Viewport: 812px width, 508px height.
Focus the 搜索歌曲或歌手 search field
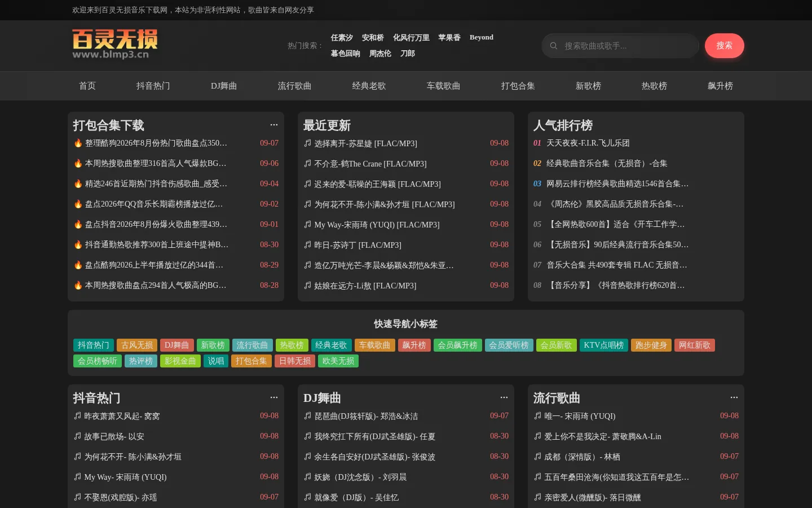[x=620, y=46]
